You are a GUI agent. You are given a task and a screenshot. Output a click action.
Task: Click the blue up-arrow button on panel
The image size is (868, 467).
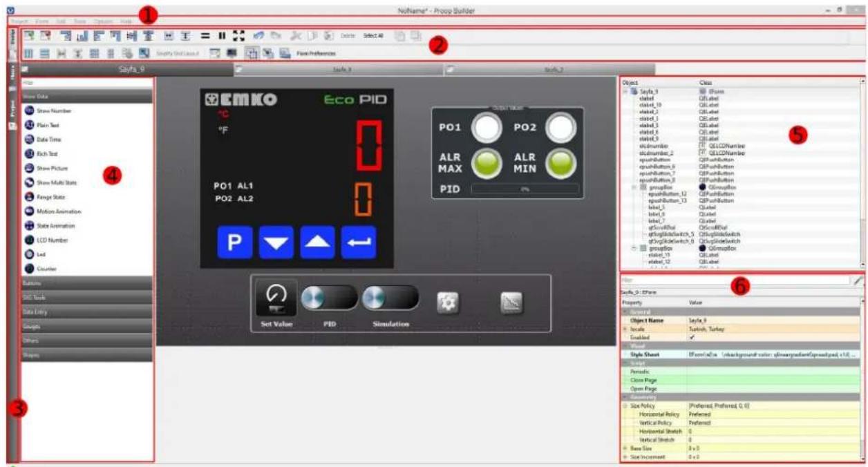click(x=317, y=243)
